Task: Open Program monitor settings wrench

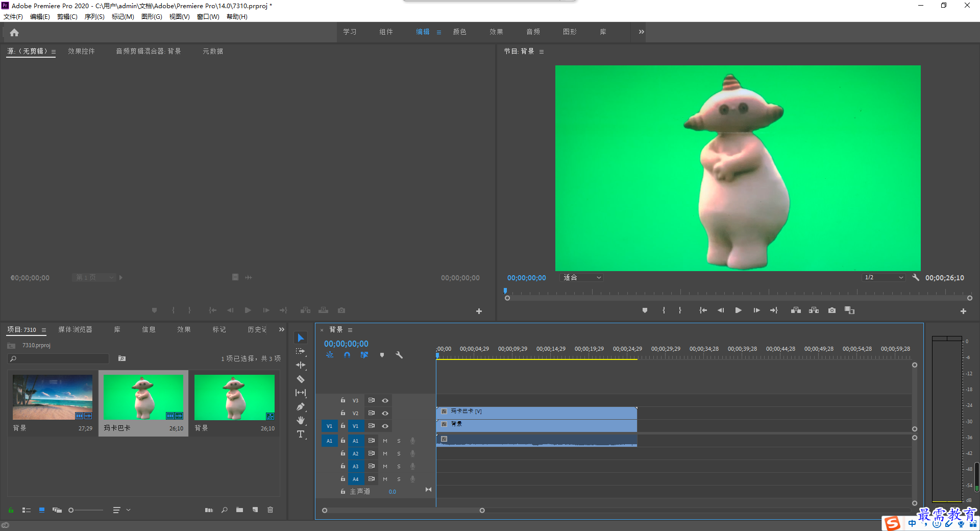Action: (916, 277)
